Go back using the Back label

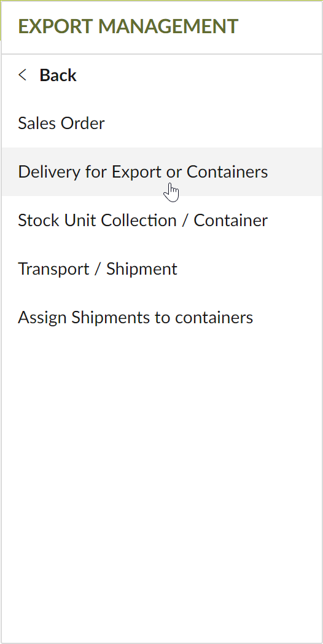[58, 75]
